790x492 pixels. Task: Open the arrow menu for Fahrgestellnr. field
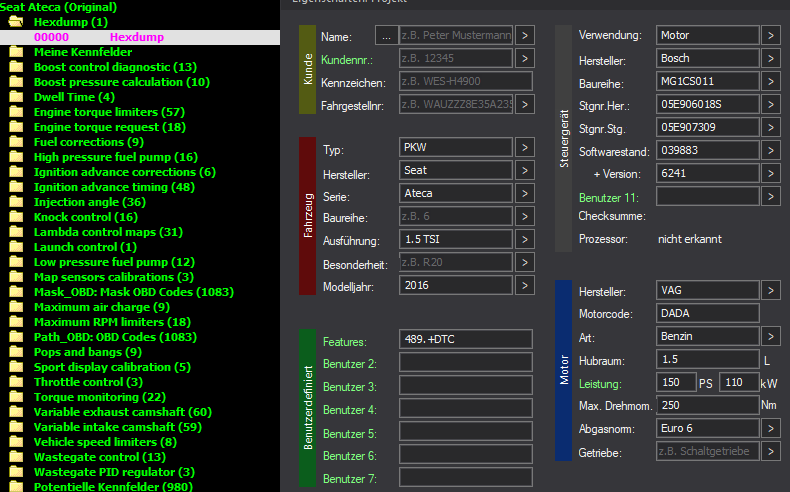(x=524, y=104)
